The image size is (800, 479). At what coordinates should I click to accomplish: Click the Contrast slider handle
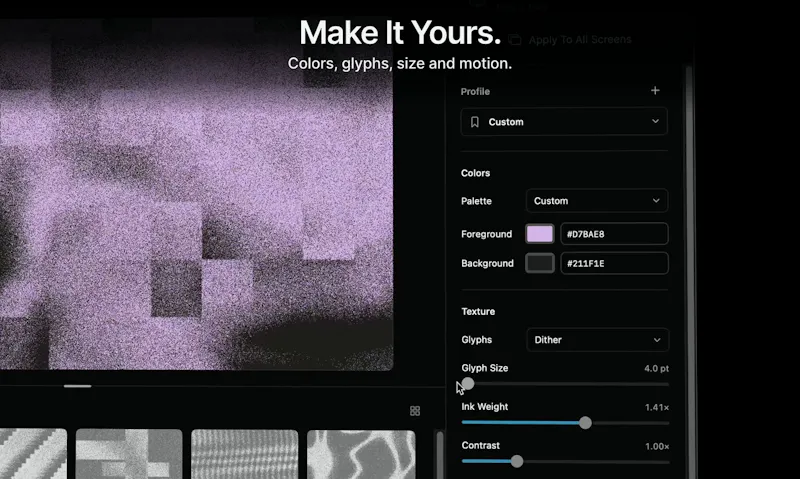(517, 461)
